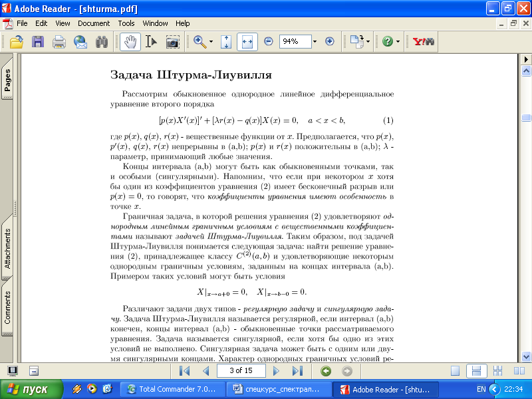Open the Document menu
Image resolution: width=532 pixels, height=399 pixels.
click(x=94, y=23)
